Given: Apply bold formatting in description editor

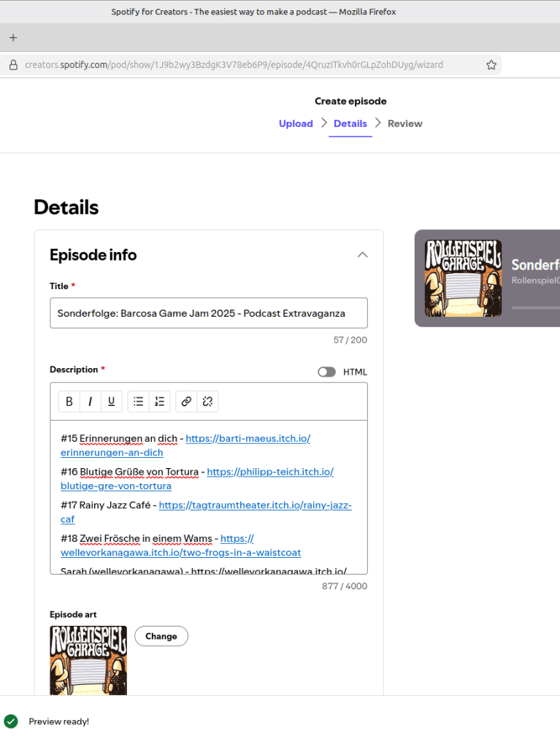Looking at the screenshot, I should [x=69, y=401].
